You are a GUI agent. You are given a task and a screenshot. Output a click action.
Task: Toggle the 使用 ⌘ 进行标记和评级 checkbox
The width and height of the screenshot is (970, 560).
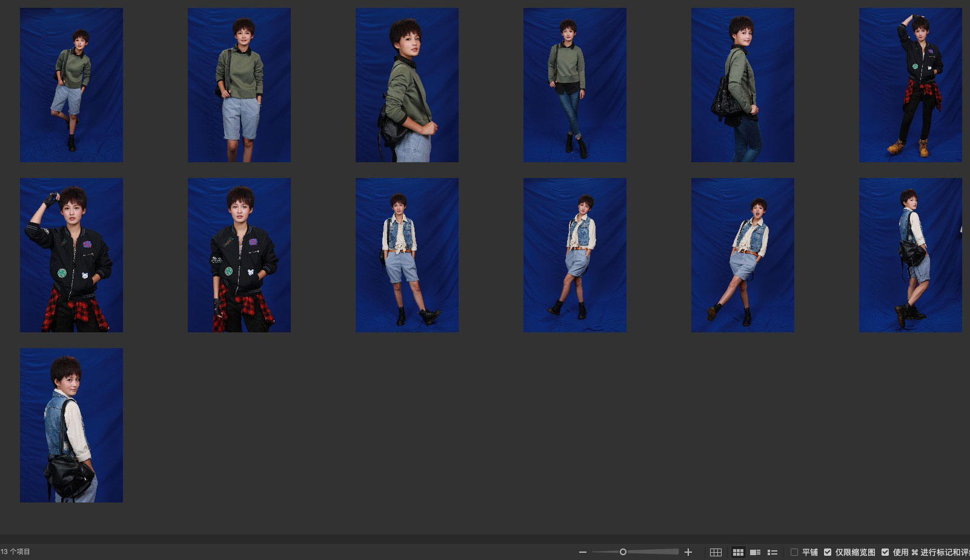pyautogui.click(x=885, y=552)
